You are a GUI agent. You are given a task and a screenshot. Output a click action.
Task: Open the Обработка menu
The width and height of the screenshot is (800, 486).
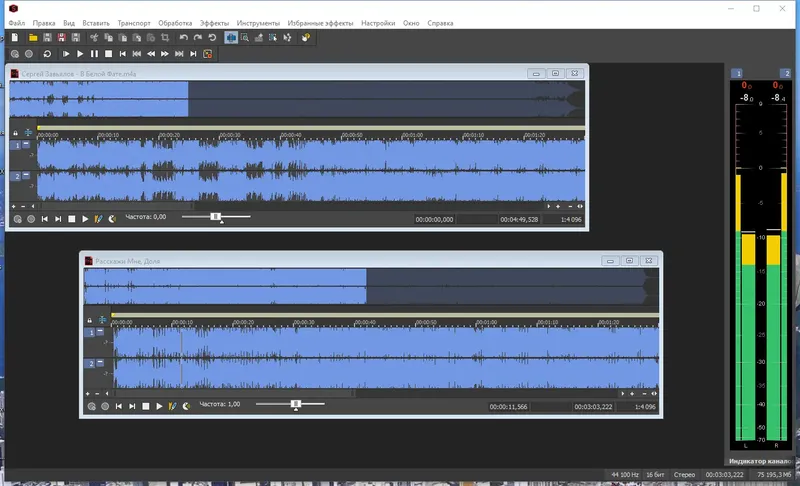coord(175,23)
